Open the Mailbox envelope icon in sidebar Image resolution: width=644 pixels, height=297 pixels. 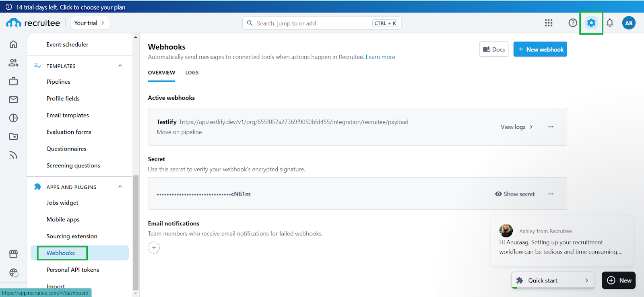(x=13, y=99)
